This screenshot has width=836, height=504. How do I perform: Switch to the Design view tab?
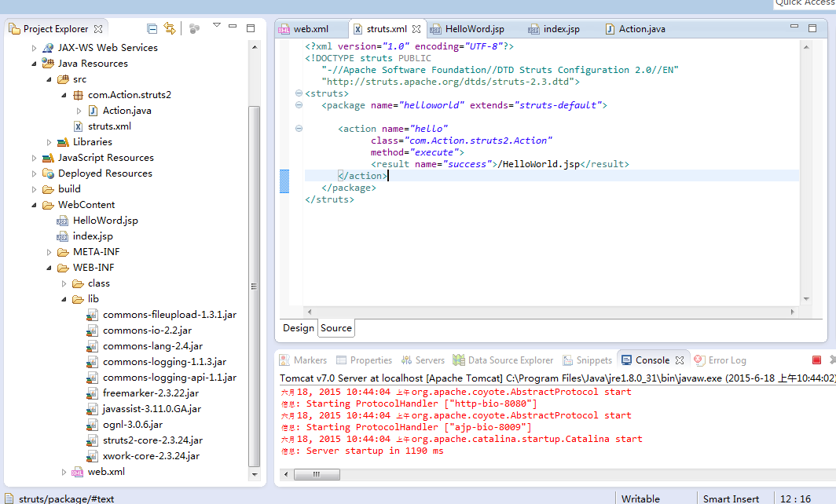[x=298, y=328]
